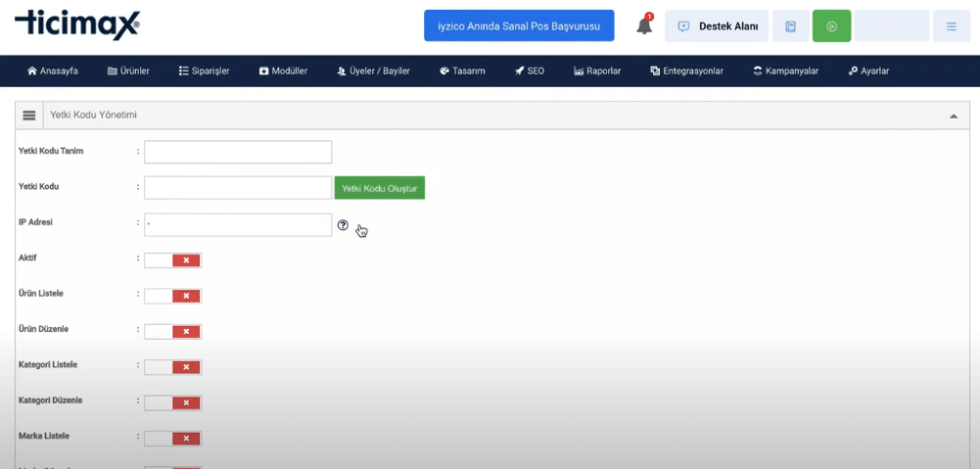980x469 pixels.
Task: Click the Yetki Kodu Tanım label
Action: [x=51, y=151]
